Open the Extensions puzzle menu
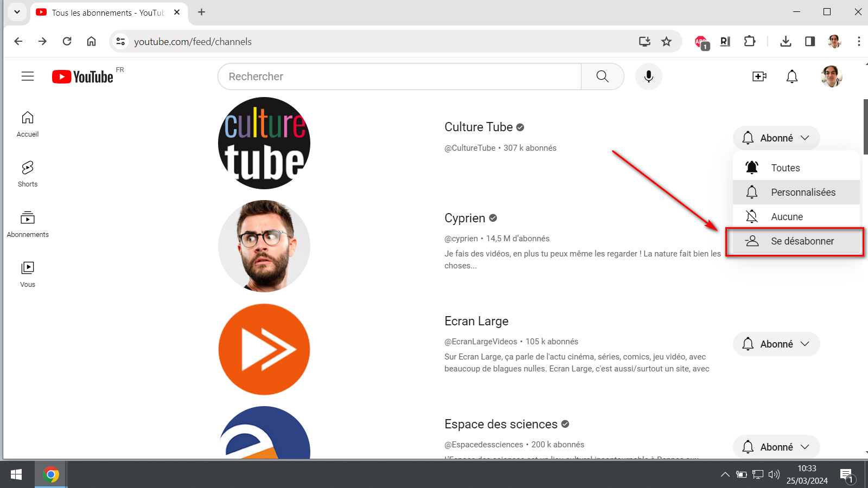 point(750,41)
